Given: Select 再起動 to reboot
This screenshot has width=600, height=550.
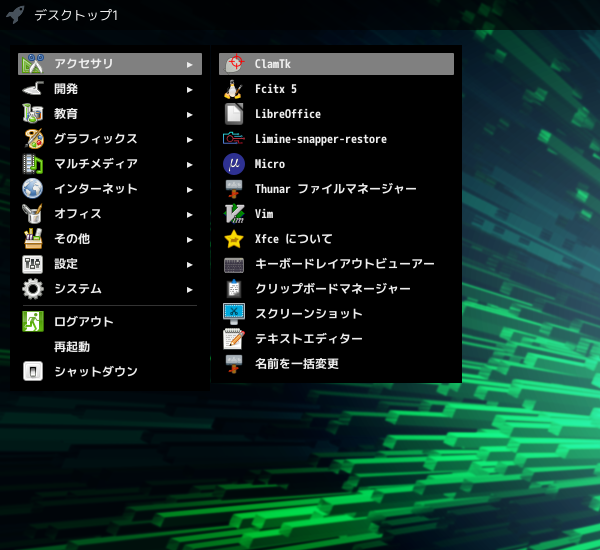Looking at the screenshot, I should pos(110,346).
